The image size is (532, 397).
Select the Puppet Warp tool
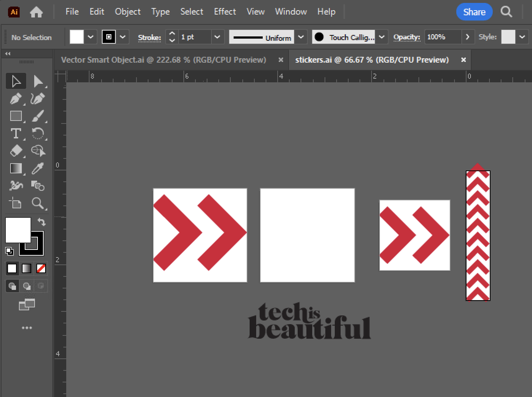[16, 186]
